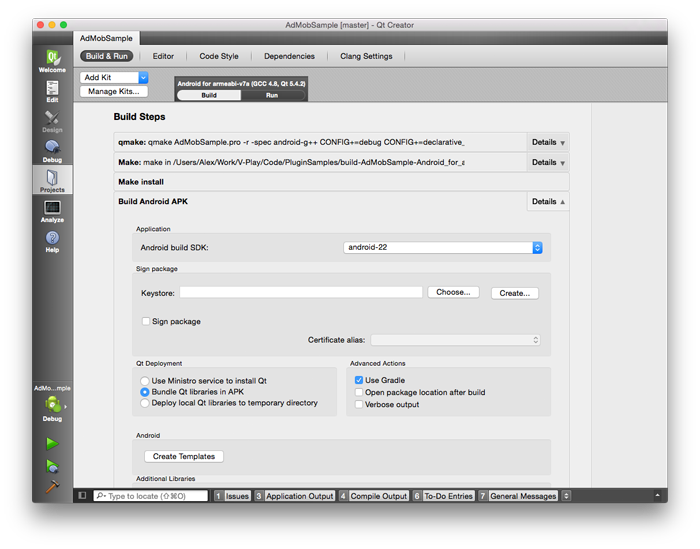The height and width of the screenshot is (549, 700).
Task: Open the Add Kit dropdown
Action: pyautogui.click(x=114, y=77)
